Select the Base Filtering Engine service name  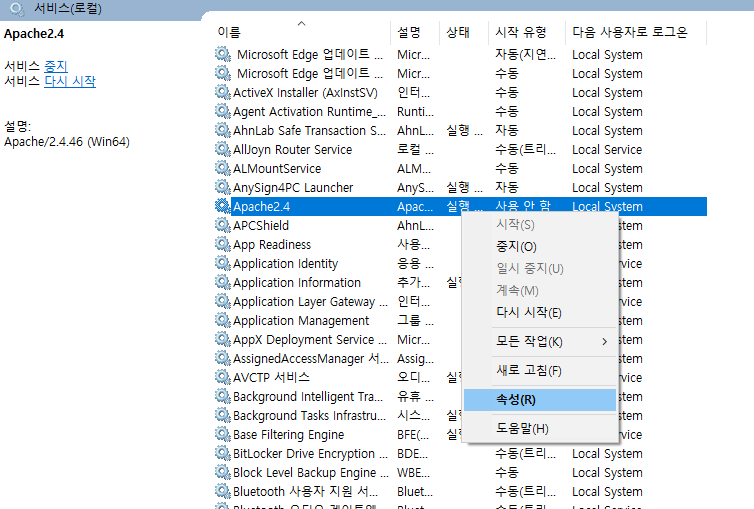[x=289, y=435]
